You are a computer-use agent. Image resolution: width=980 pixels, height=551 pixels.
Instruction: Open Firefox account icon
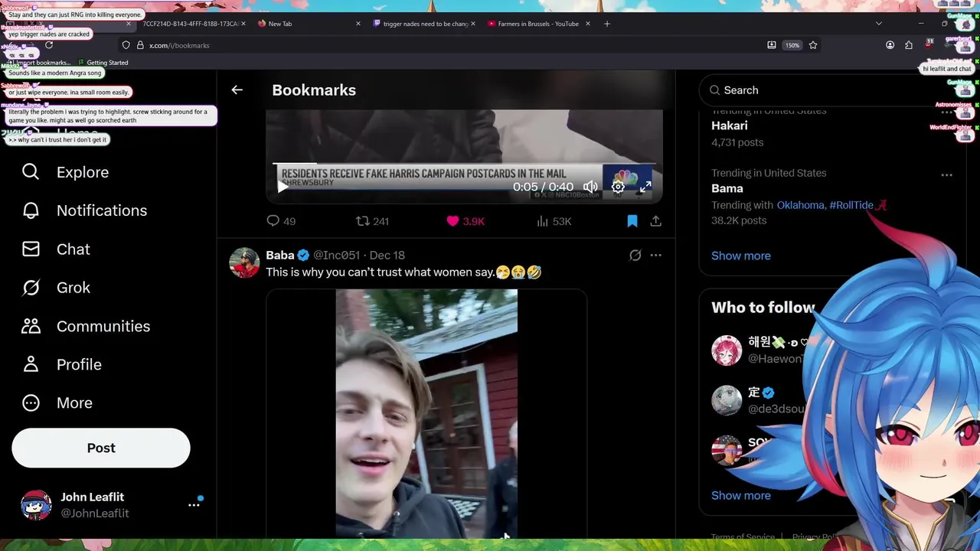(890, 45)
